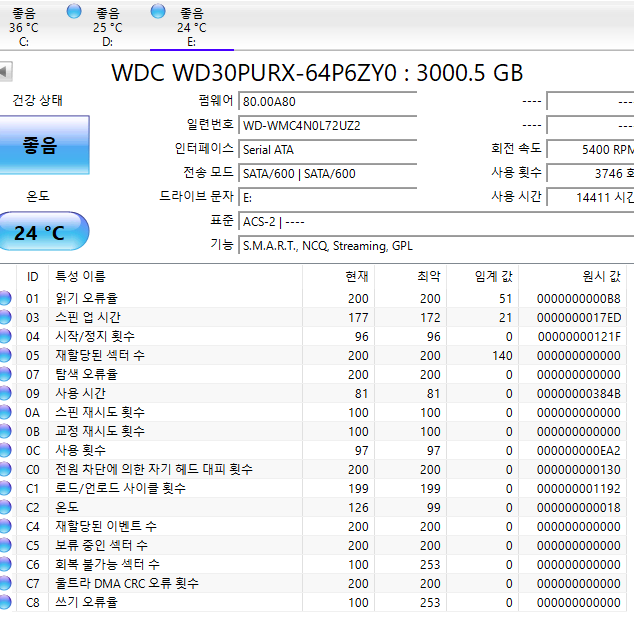Click status icon of row 0B 교정 재시도 횟수
Screen dimensions: 634x634
[x=5, y=431]
